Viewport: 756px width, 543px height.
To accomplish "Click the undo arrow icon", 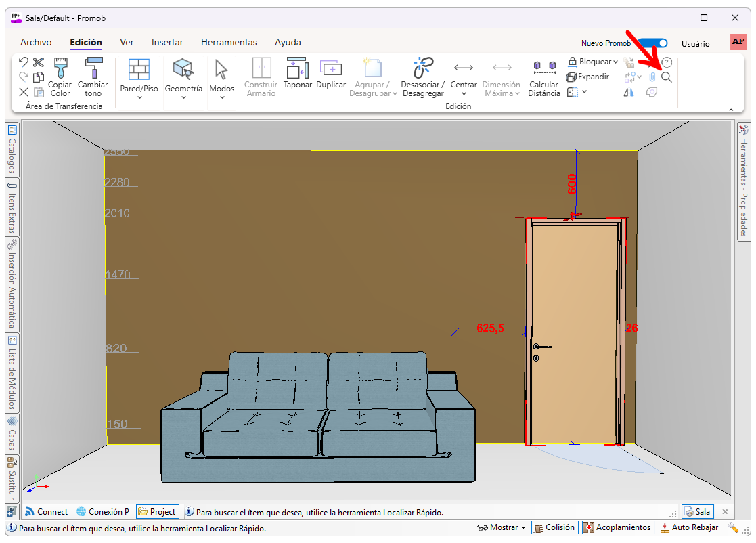I will [24, 62].
